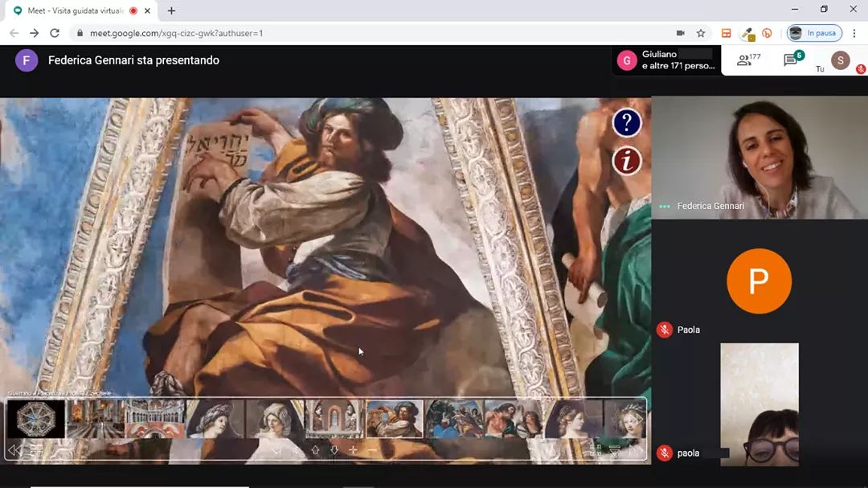The width and height of the screenshot is (868, 488).
Task: Click the fresco caption text above the thumbnails
Action: [59, 393]
